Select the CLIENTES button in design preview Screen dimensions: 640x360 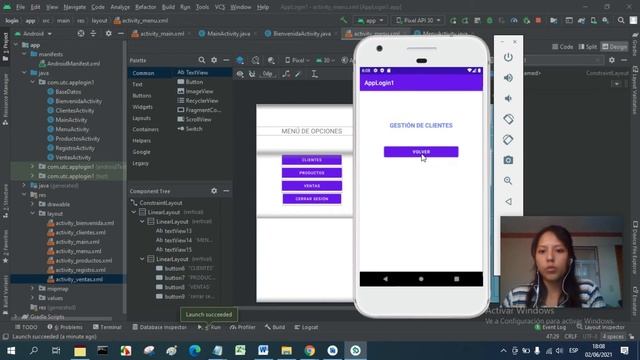tap(311, 160)
